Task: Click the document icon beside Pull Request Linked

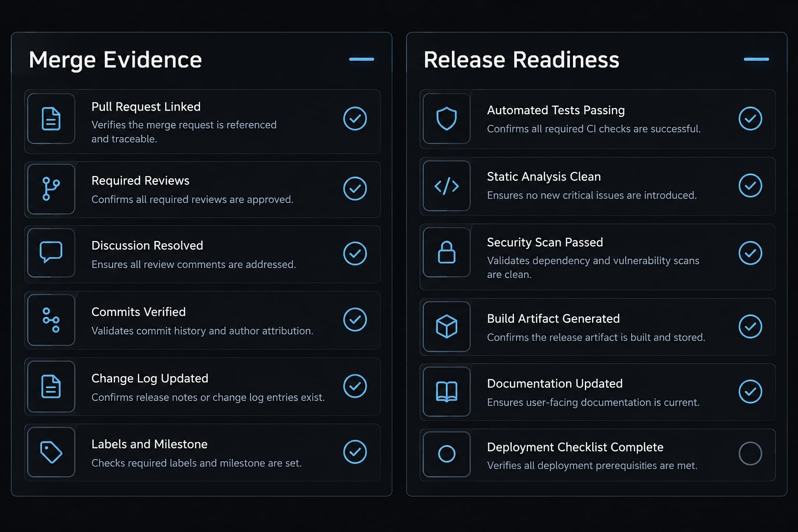Action: point(51,118)
